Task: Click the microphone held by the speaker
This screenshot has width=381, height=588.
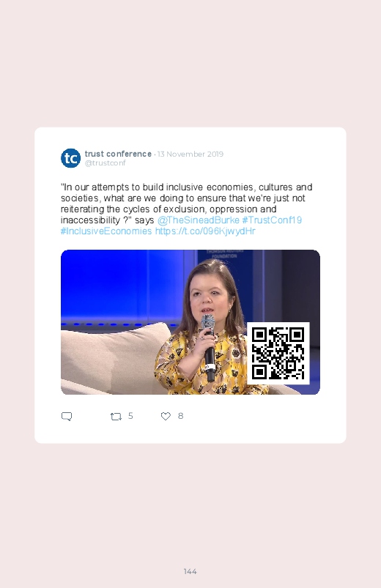Action: pos(208,347)
